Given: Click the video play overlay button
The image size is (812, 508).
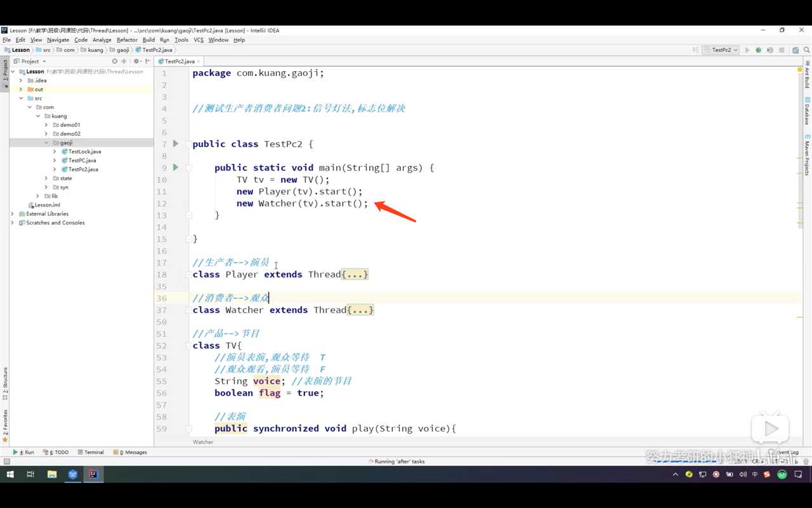Looking at the screenshot, I should [x=770, y=429].
